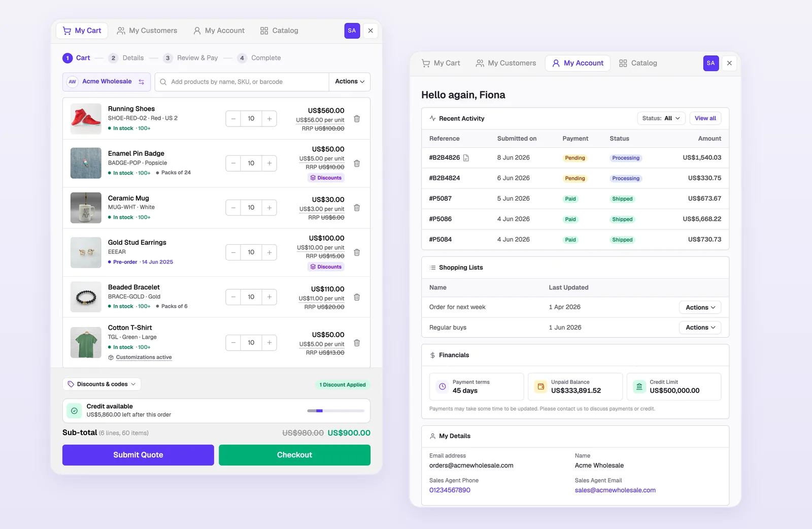The width and height of the screenshot is (812, 529).
Task: Click the Payment terms clock icon
Action: tap(443, 387)
